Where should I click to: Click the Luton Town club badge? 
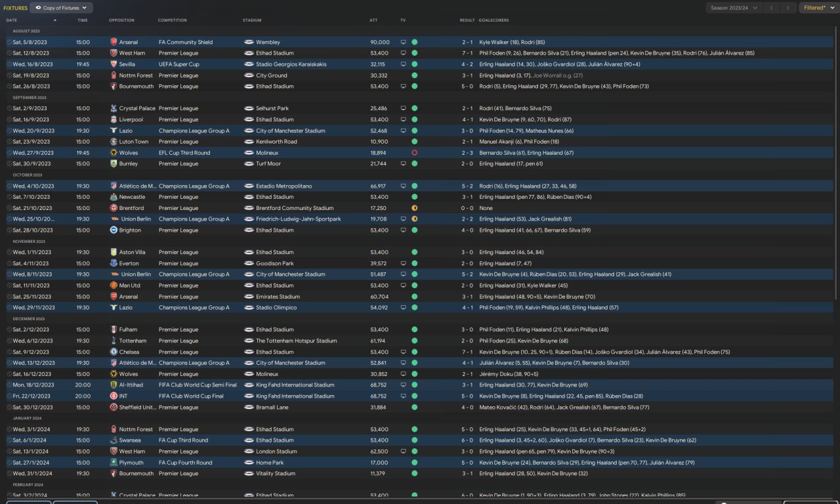pos(114,142)
